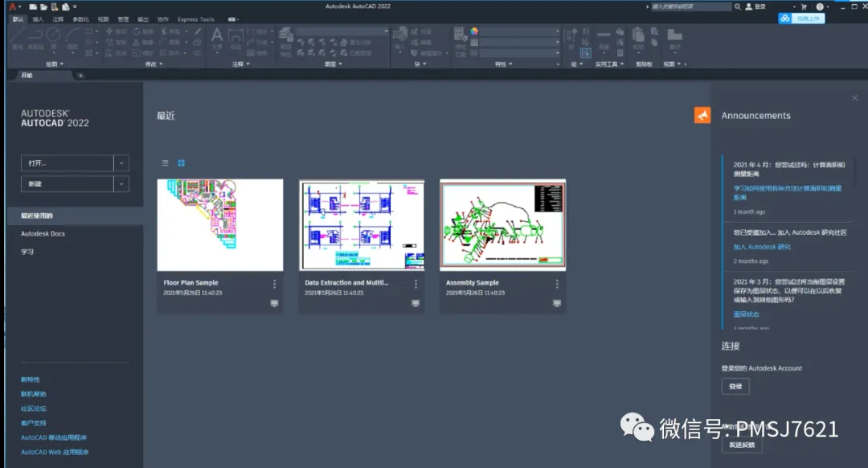
Task: Select the Move tool in Modify panel
Action: (x=117, y=31)
